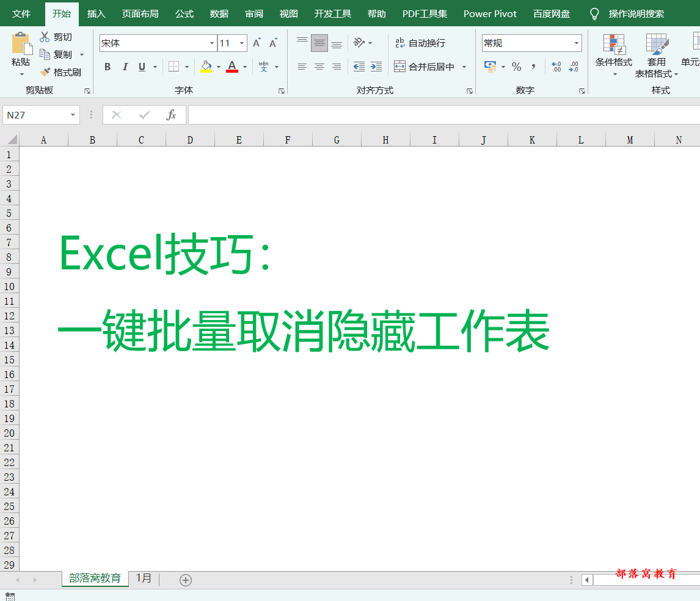Decrease font size with small A icon
The height and width of the screenshot is (601, 700).
pos(273,43)
